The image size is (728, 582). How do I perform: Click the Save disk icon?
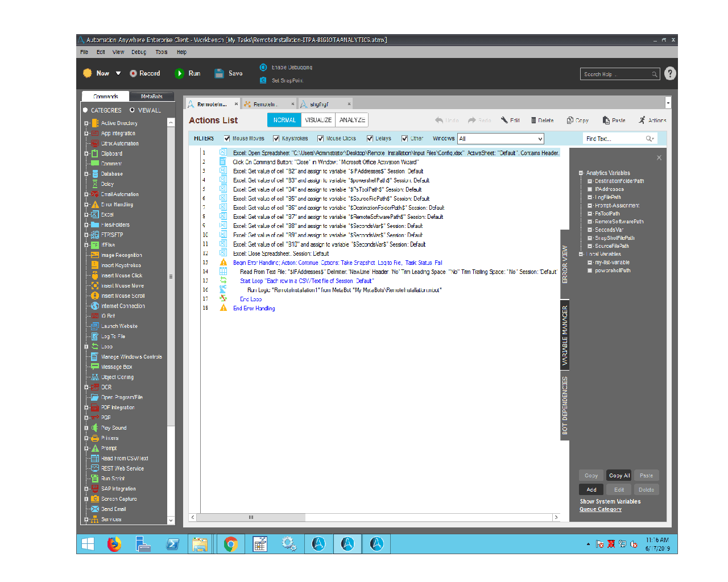pyautogui.click(x=219, y=73)
